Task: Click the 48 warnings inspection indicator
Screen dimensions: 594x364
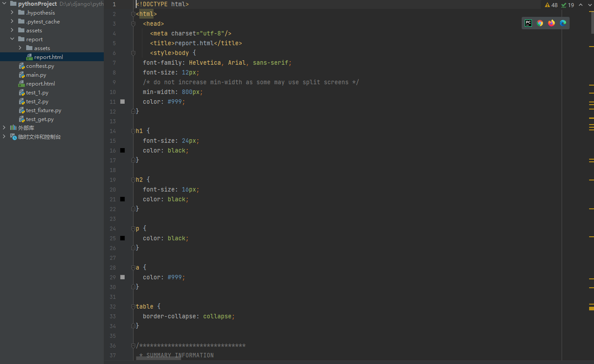Action: click(551, 5)
